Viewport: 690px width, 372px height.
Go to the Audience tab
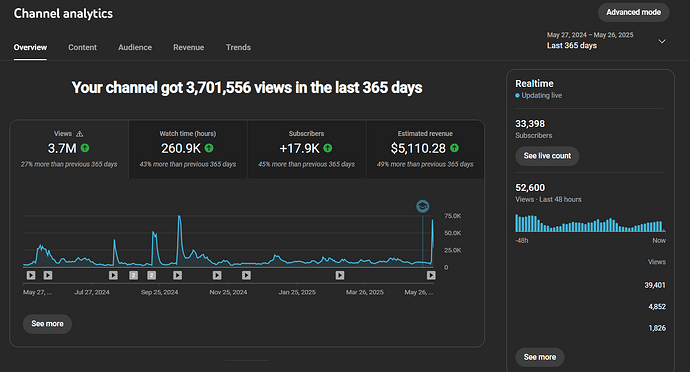(x=135, y=47)
